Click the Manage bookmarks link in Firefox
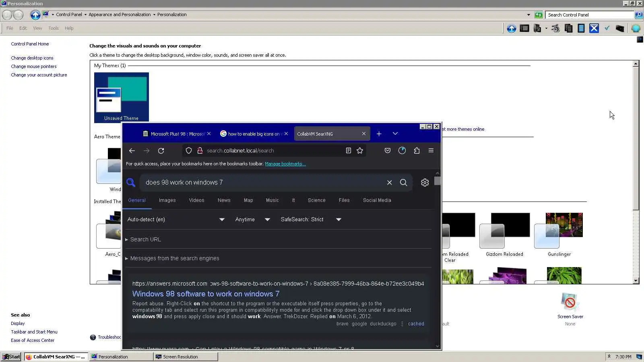This screenshot has height=362, width=644. point(285,164)
